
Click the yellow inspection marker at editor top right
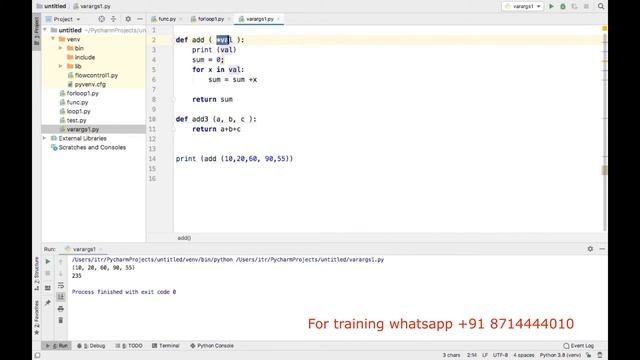[x=604, y=29]
